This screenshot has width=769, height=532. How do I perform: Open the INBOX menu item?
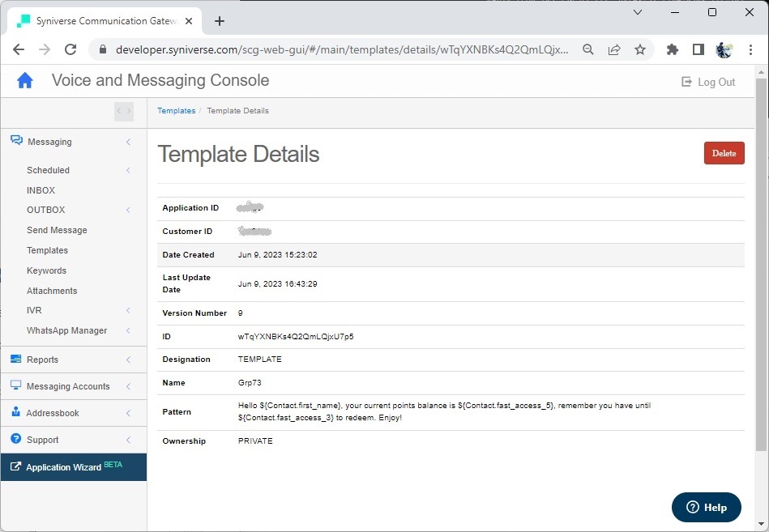click(41, 190)
